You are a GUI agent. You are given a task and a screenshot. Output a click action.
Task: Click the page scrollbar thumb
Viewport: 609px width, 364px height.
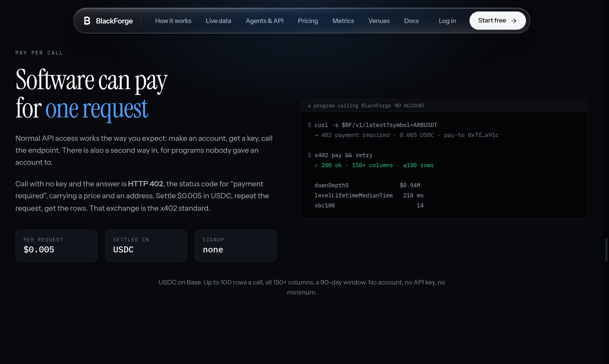point(606,250)
